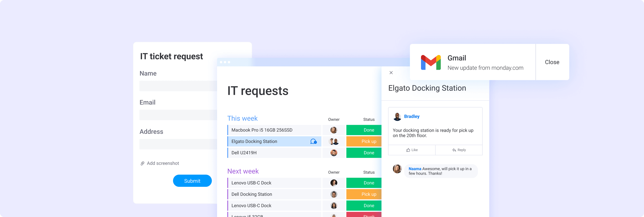Open the Pick up status of Dell Docking Station
Screen dimensions: 644x217
pyautogui.click(x=364, y=194)
